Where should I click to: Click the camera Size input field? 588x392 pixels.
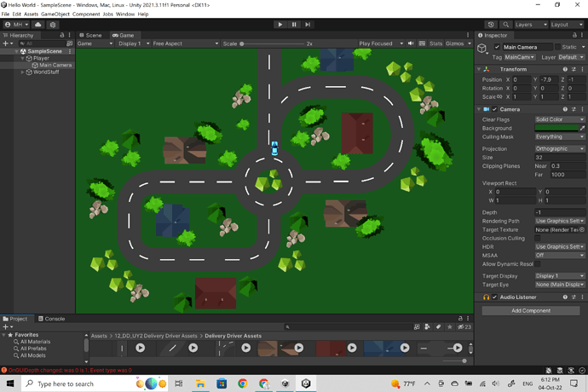(560, 157)
